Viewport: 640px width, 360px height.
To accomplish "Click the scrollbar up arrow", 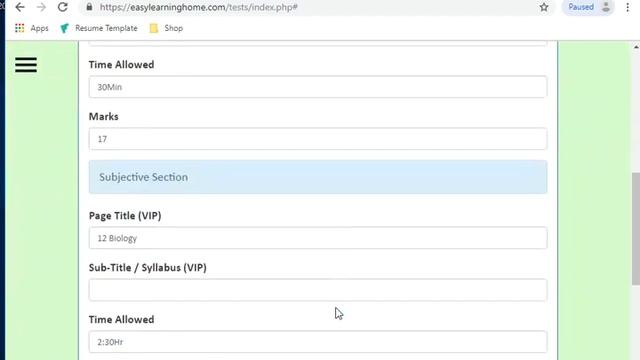I will tap(636, 47).
